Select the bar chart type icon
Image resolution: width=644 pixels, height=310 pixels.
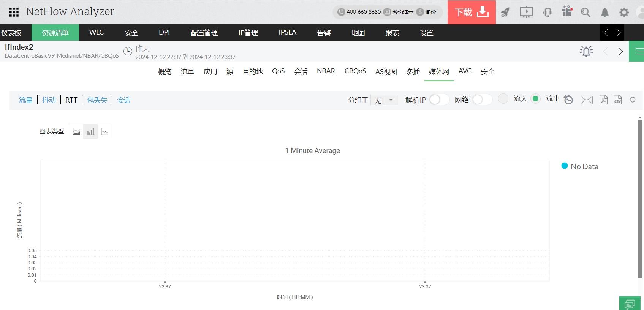tap(90, 132)
